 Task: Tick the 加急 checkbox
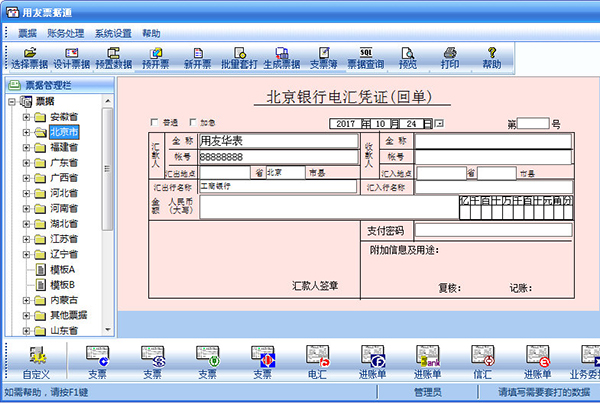click(x=193, y=122)
